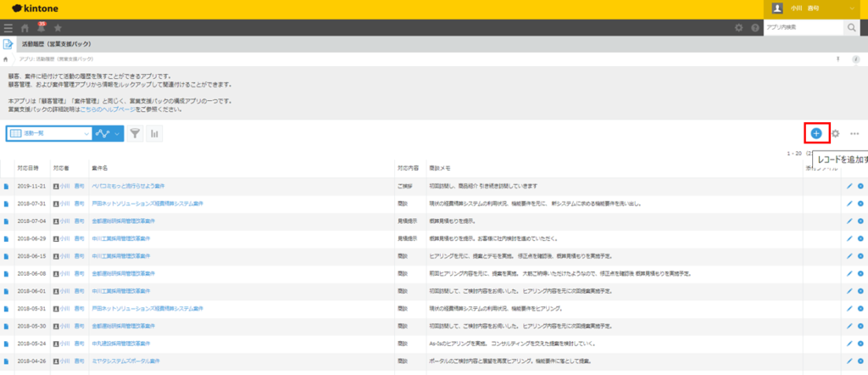Viewport: 868px width, 375px height.
Task: Expand the 活動一覧 view dropdown
Action: tap(86, 134)
